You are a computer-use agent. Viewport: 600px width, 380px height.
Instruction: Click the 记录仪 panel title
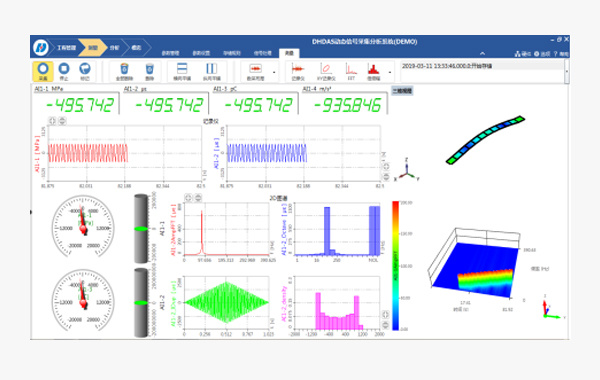(210, 121)
